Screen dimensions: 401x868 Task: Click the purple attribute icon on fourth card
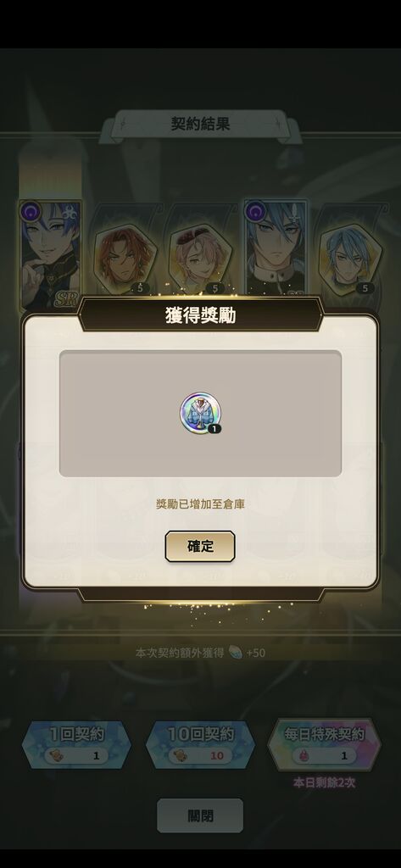click(255, 211)
